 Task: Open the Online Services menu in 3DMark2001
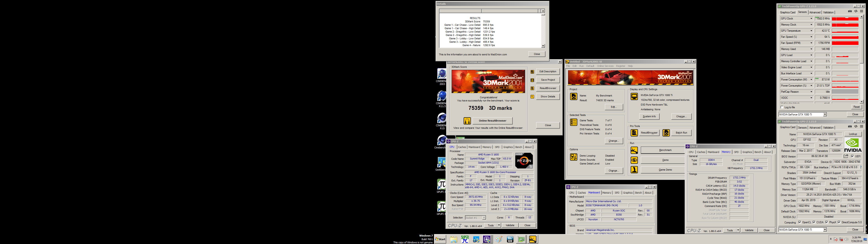tap(605, 66)
